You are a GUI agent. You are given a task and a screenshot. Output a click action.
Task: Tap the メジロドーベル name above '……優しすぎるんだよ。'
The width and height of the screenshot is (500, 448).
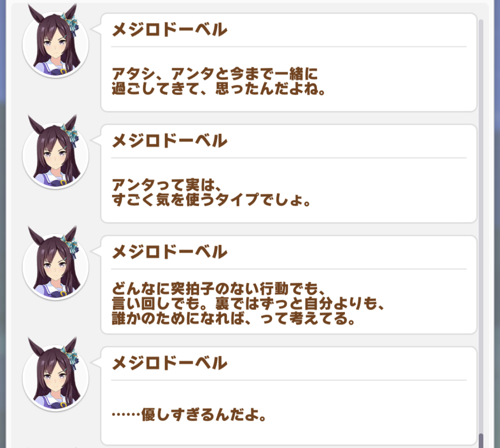tap(170, 363)
